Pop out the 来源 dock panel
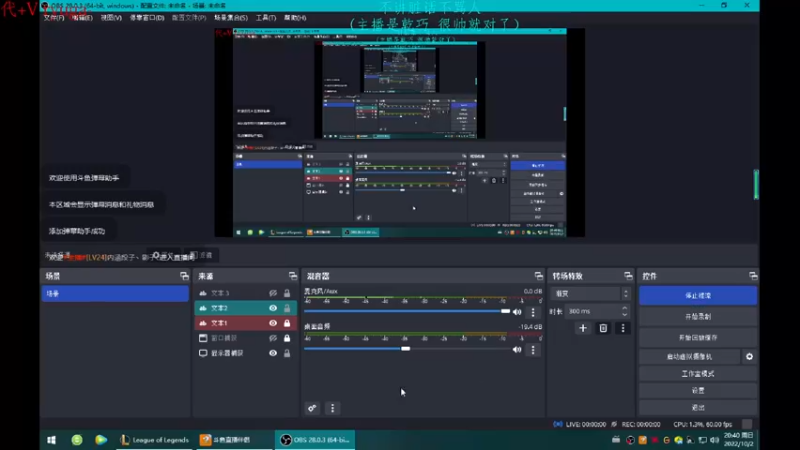The height and width of the screenshot is (450, 800). (292, 276)
